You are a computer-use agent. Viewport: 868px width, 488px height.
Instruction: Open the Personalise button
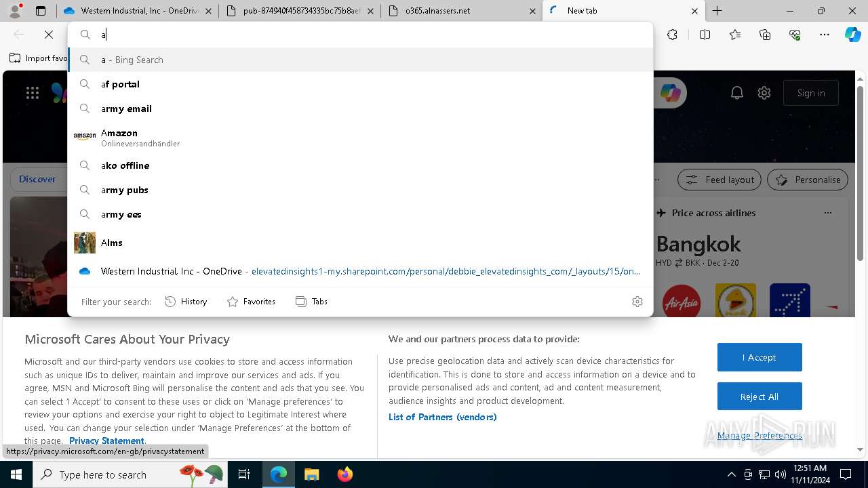pos(808,180)
